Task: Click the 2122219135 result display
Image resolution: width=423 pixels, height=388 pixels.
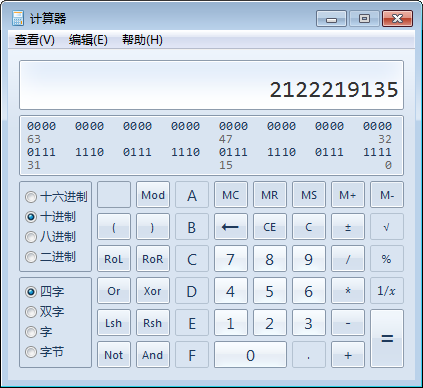Action: coord(211,85)
